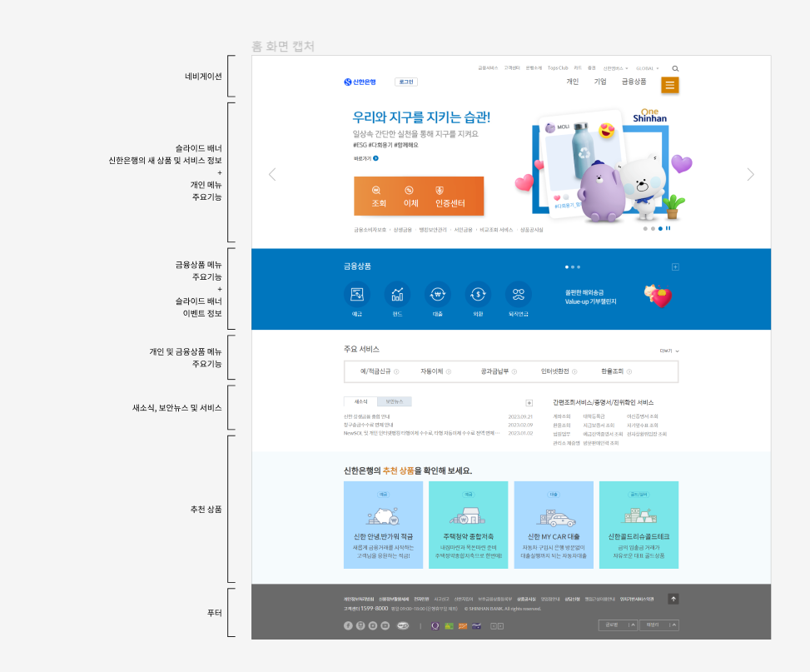The image size is (810, 672).
Task: Switch to the 보안뉴스 tab
Action: point(394,401)
